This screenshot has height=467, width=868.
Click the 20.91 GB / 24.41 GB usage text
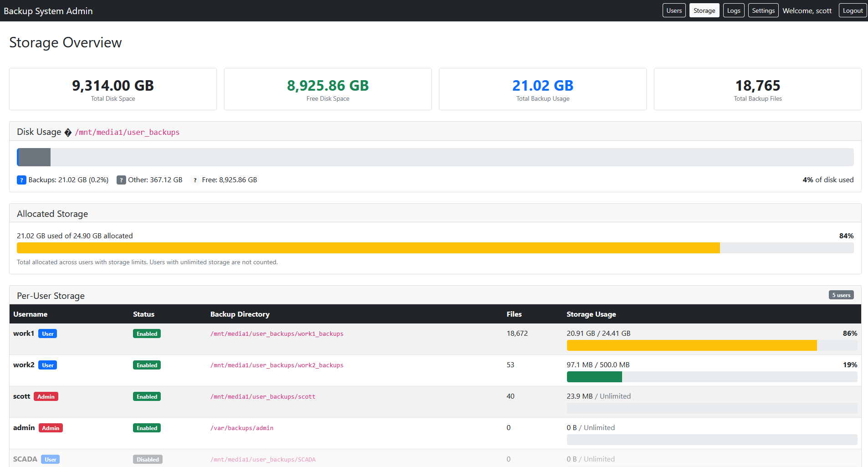tap(598, 334)
